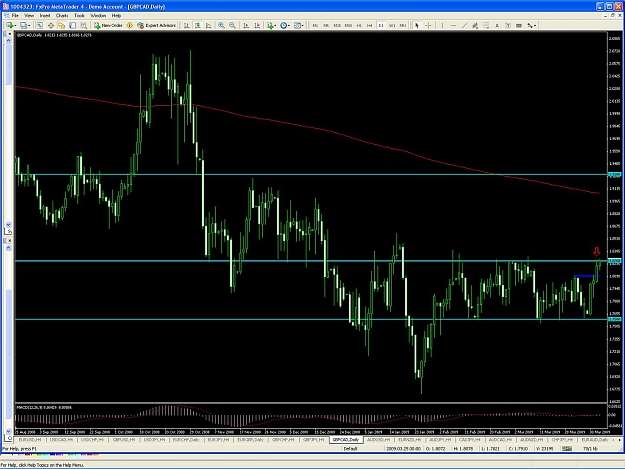
Task: Open the Arrows objects dropdown
Action: pos(532,25)
